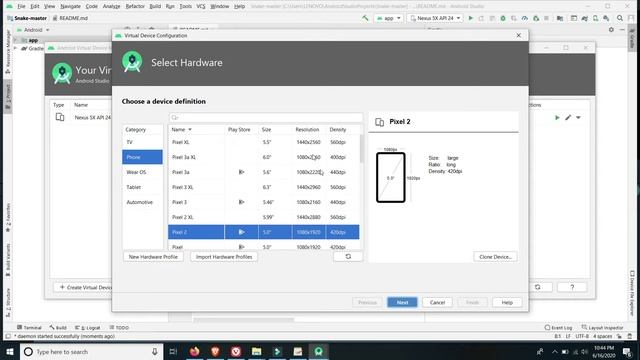This screenshot has height=360, width=640.
Task: Select the TV category
Action: (x=142, y=142)
